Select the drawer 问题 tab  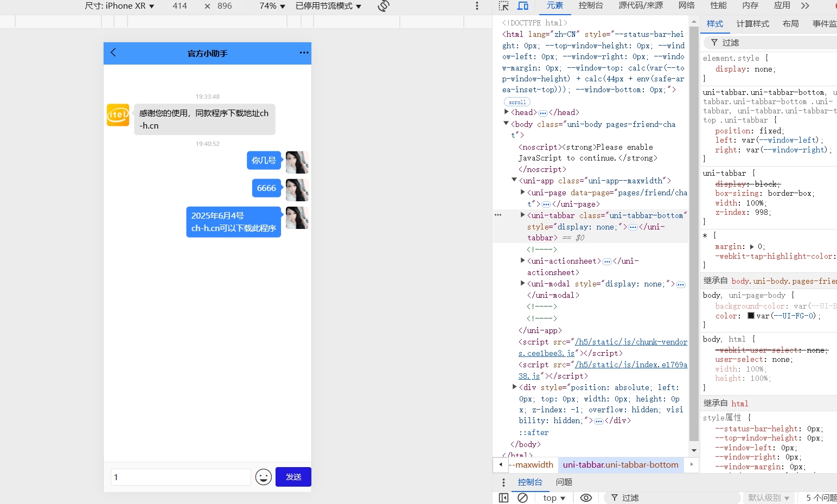click(x=564, y=482)
